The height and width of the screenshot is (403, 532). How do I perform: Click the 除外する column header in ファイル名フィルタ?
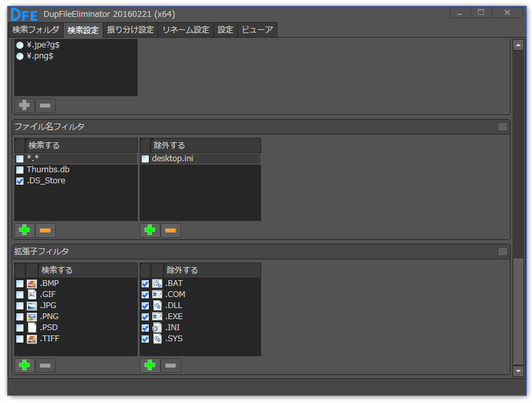point(206,146)
